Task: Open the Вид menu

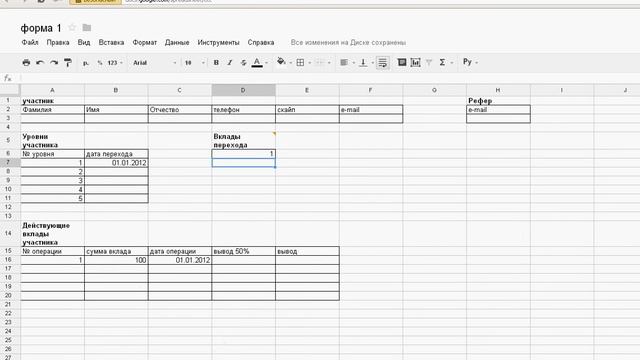Action: coord(84,42)
